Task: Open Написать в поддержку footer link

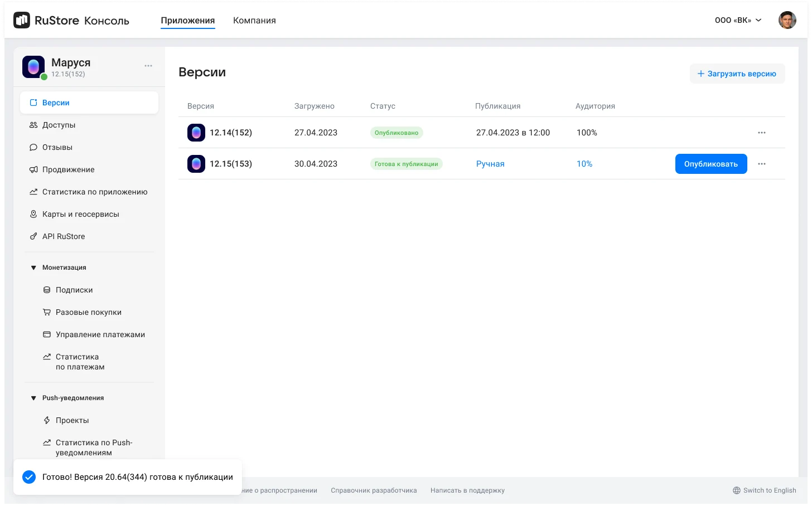Action: pos(467,490)
